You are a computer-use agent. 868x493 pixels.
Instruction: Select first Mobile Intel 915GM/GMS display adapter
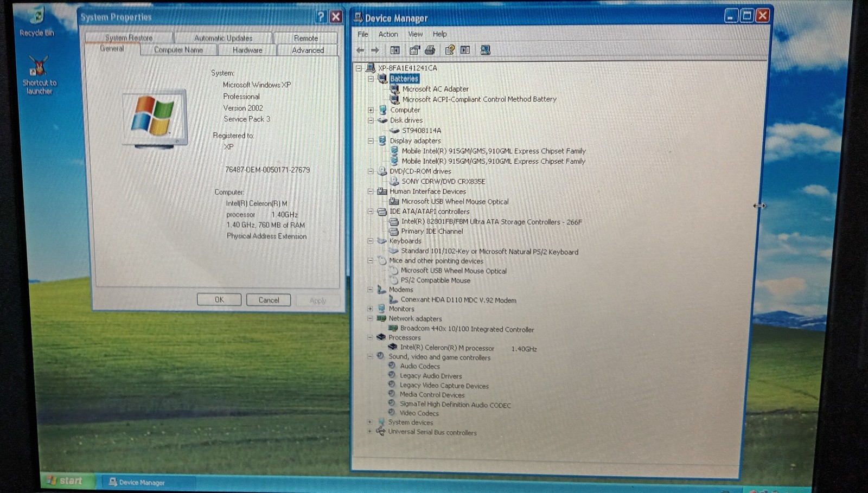point(494,151)
